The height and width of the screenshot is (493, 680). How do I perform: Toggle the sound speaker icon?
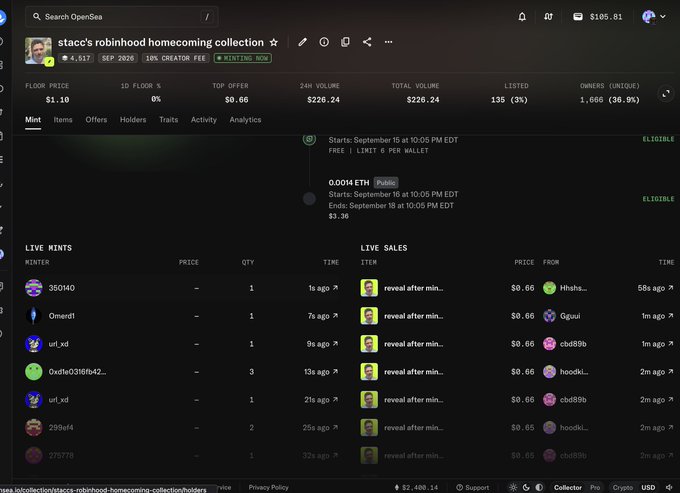coord(669,487)
